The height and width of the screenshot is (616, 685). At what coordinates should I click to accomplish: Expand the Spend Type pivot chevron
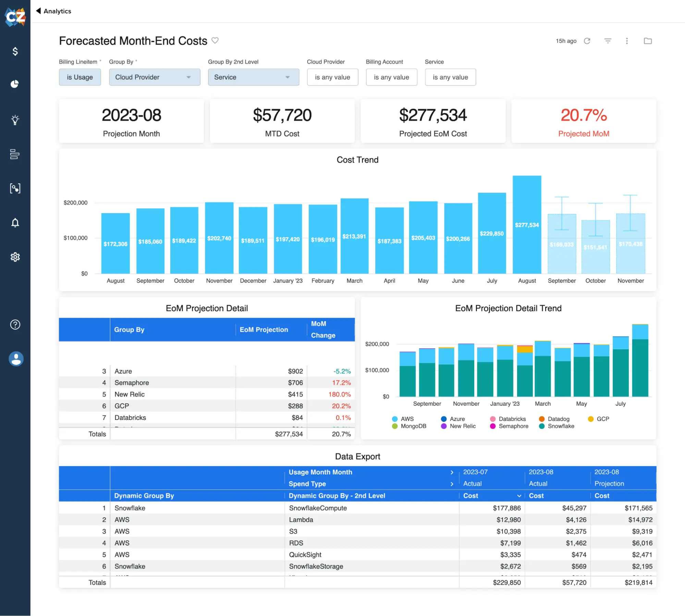pos(452,484)
